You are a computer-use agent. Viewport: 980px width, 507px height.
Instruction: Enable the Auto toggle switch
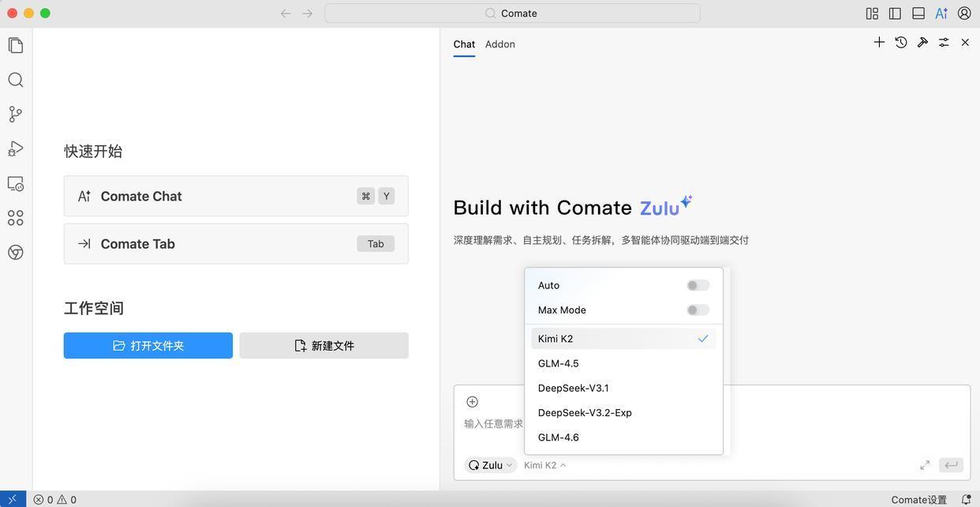click(x=698, y=286)
